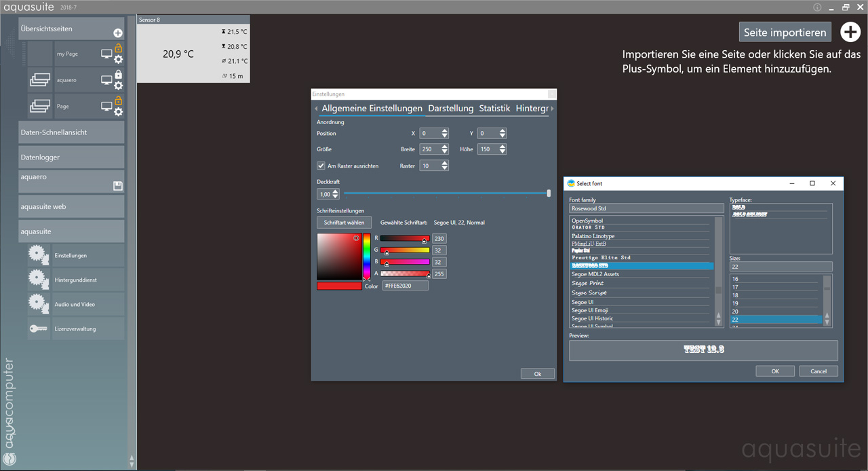This screenshot has height=471, width=868.
Task: Click the info icon in the title bar
Action: click(817, 7)
